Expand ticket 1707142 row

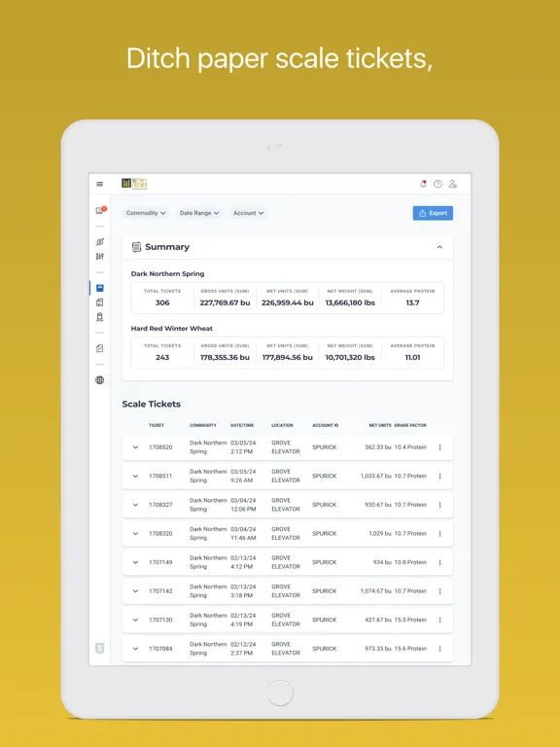(135, 590)
